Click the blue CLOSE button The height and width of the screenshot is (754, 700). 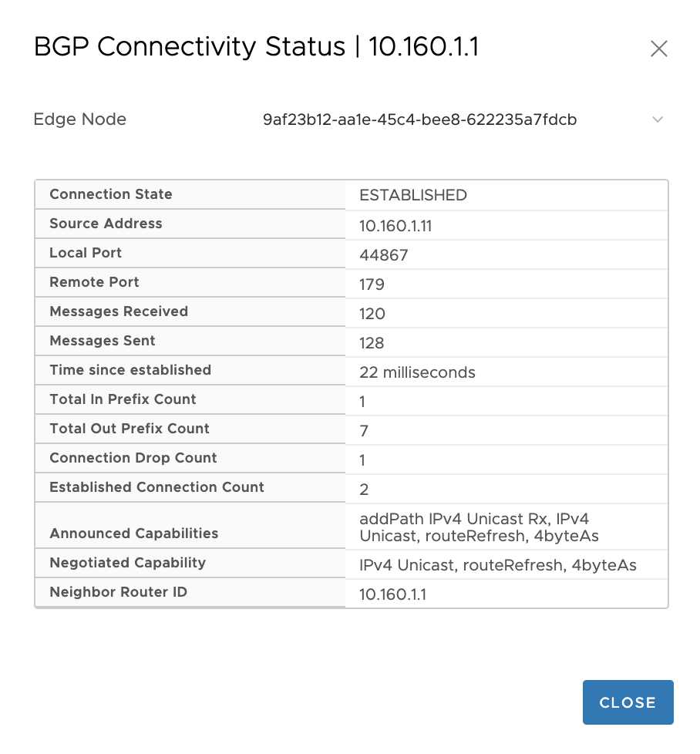628,702
